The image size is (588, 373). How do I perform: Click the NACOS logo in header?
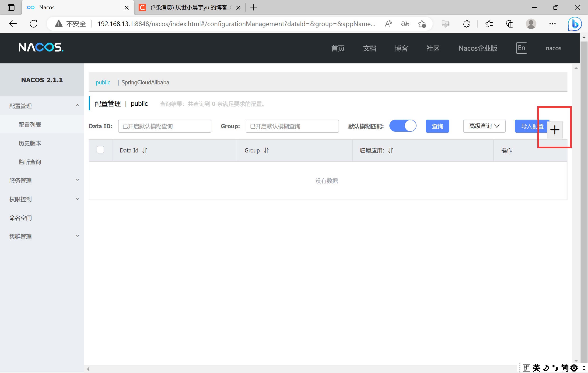point(41,47)
